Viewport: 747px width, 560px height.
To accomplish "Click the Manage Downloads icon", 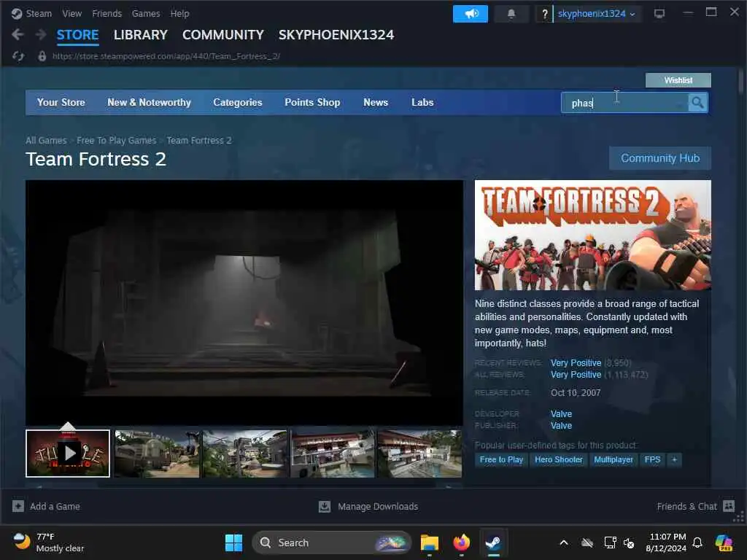I will [x=325, y=506].
